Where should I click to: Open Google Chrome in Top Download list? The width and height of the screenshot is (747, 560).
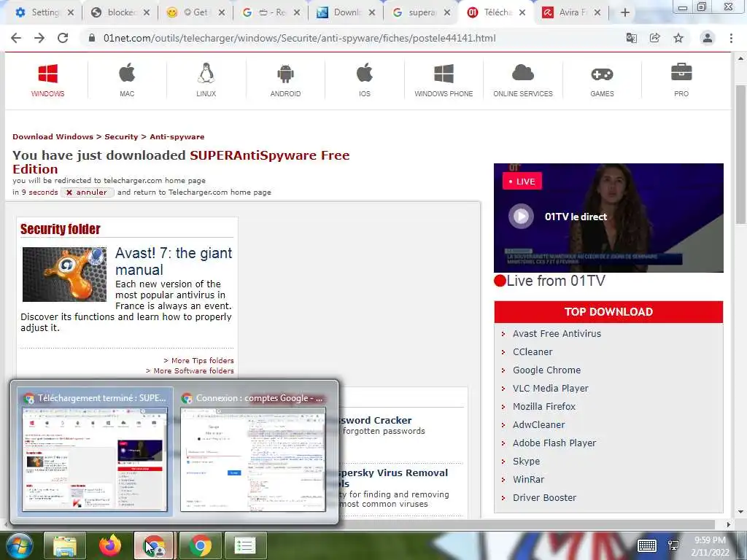point(546,370)
